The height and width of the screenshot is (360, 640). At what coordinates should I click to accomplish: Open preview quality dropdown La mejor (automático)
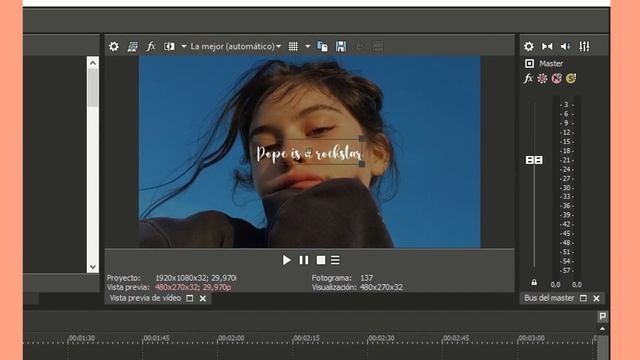tap(236, 47)
